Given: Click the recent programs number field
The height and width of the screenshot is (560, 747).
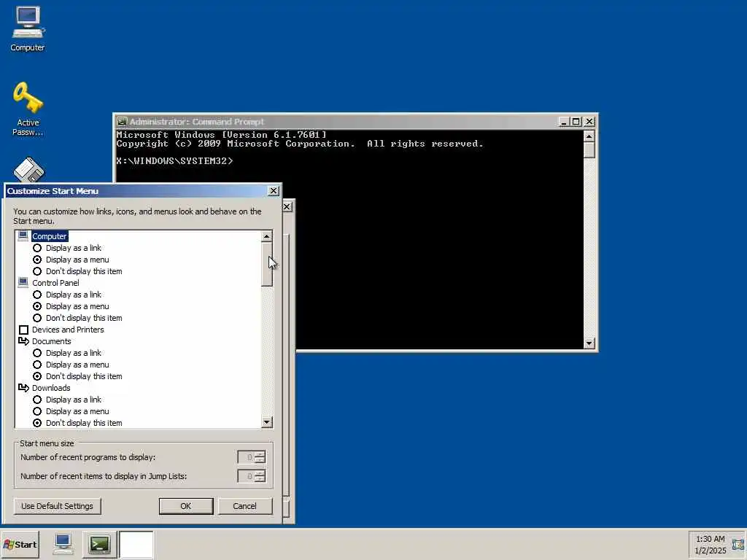Looking at the screenshot, I should click(247, 457).
